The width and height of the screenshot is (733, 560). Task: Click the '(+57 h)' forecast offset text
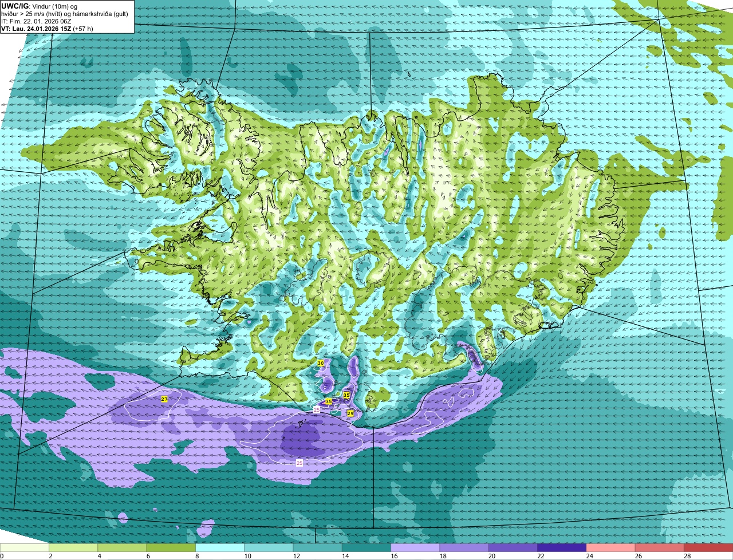point(82,28)
